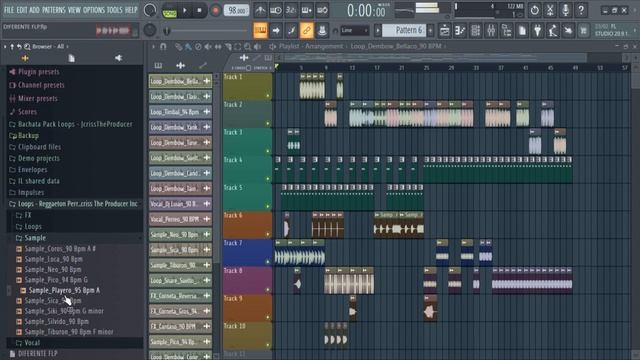Image resolution: width=640 pixels, height=360 pixels.
Task: Click the microphone one-click recording icon
Action: click(565, 10)
